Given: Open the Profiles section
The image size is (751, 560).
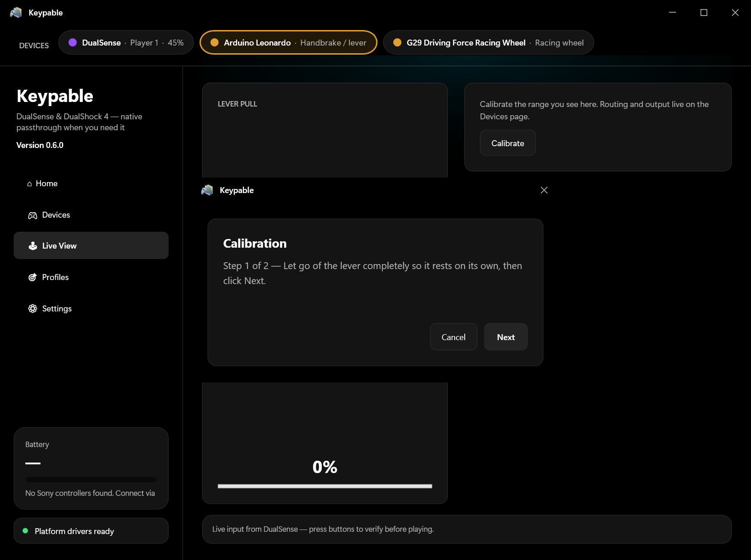Looking at the screenshot, I should coord(91,277).
